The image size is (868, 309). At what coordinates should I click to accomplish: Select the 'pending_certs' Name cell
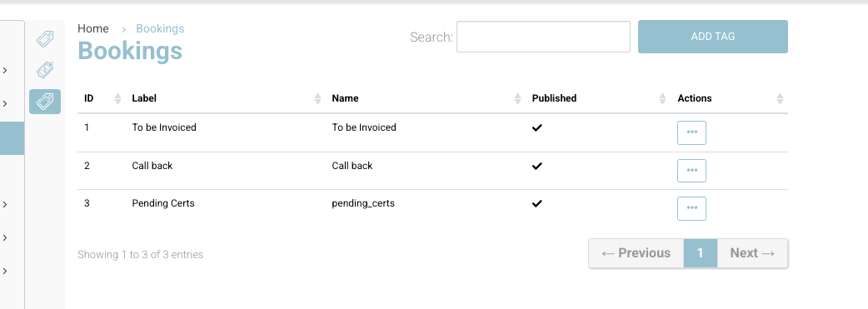363,203
